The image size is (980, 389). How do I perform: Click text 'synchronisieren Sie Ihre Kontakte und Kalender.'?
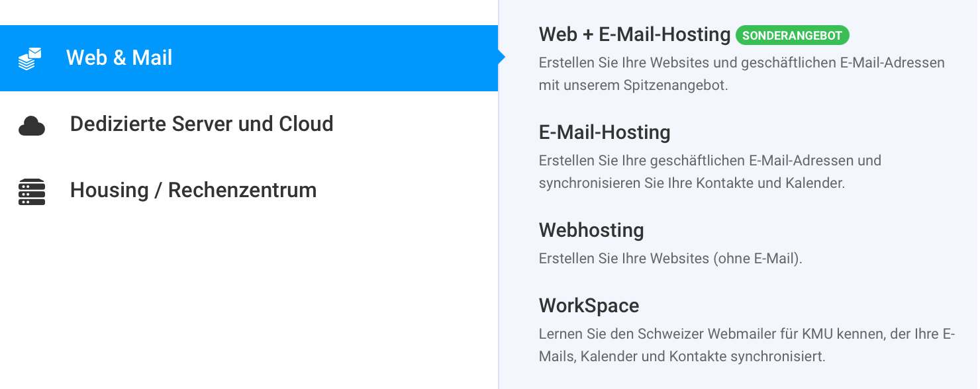[692, 183]
